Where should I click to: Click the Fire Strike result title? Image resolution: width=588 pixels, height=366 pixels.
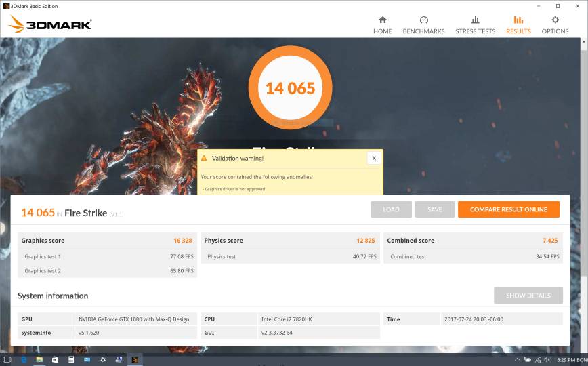(86, 213)
